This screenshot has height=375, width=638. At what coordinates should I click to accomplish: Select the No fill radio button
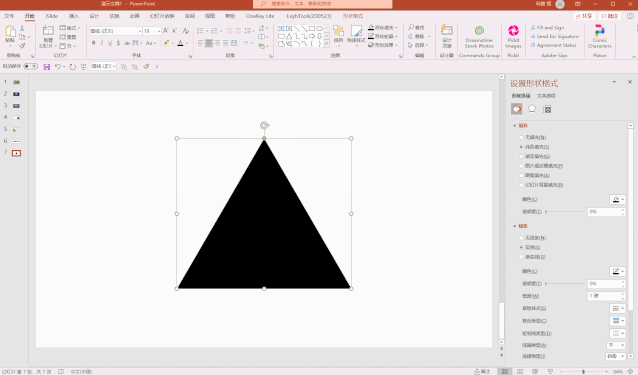(x=521, y=137)
